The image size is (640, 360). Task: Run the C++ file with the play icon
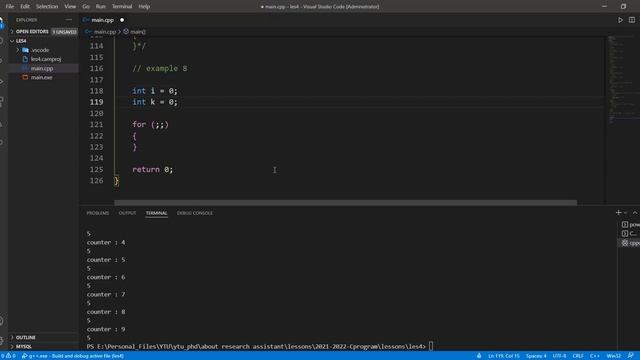coord(620,20)
